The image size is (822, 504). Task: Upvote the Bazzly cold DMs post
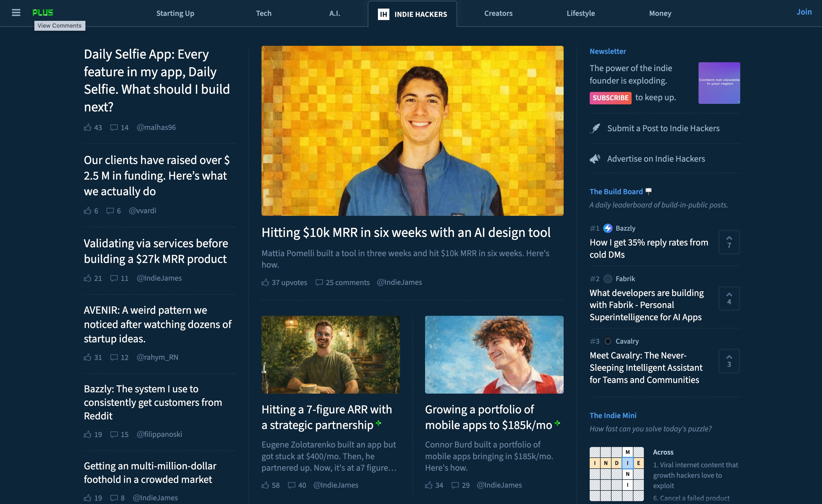tap(729, 242)
